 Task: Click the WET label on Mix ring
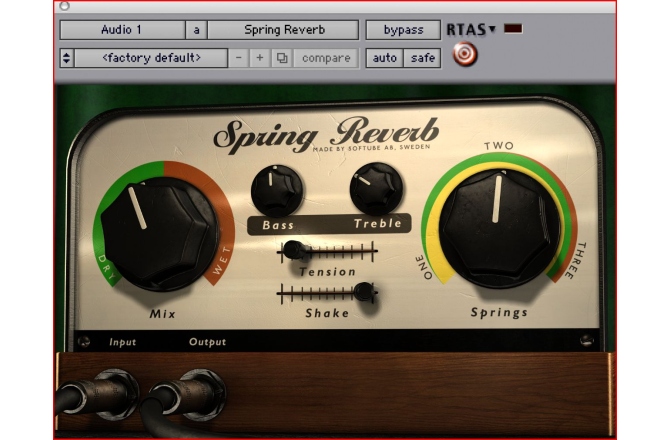[x=222, y=260]
